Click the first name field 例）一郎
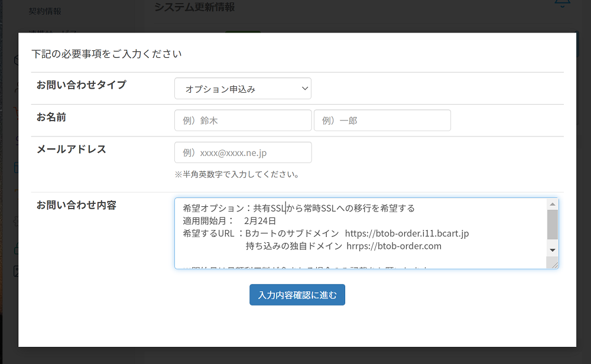This screenshot has width=591, height=364. pos(382,121)
